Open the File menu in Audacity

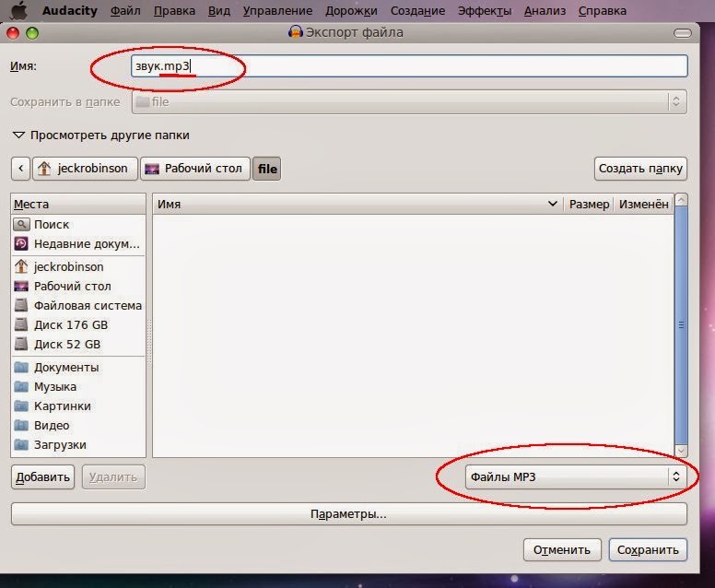point(125,10)
